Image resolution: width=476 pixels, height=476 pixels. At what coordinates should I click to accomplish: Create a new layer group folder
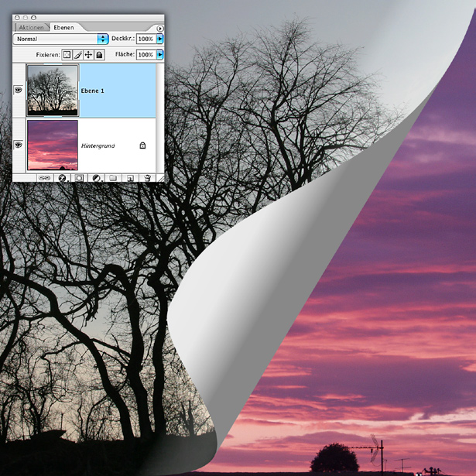tap(113, 178)
